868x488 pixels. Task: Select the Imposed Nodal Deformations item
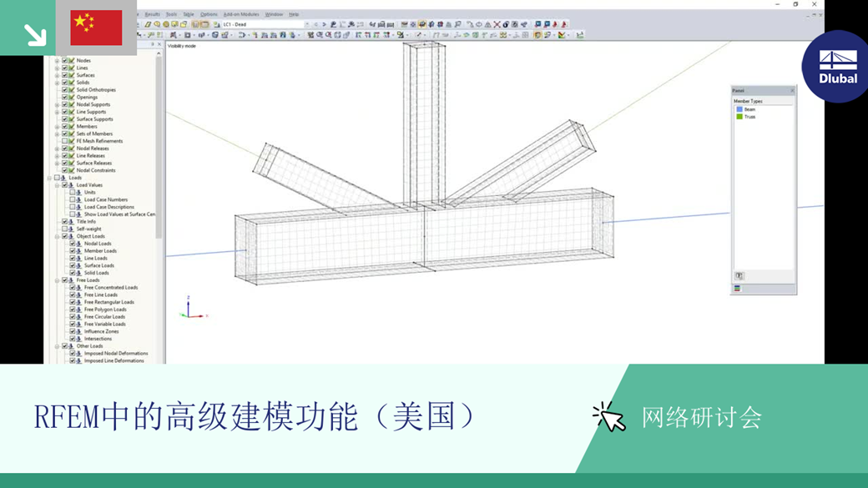(116, 353)
